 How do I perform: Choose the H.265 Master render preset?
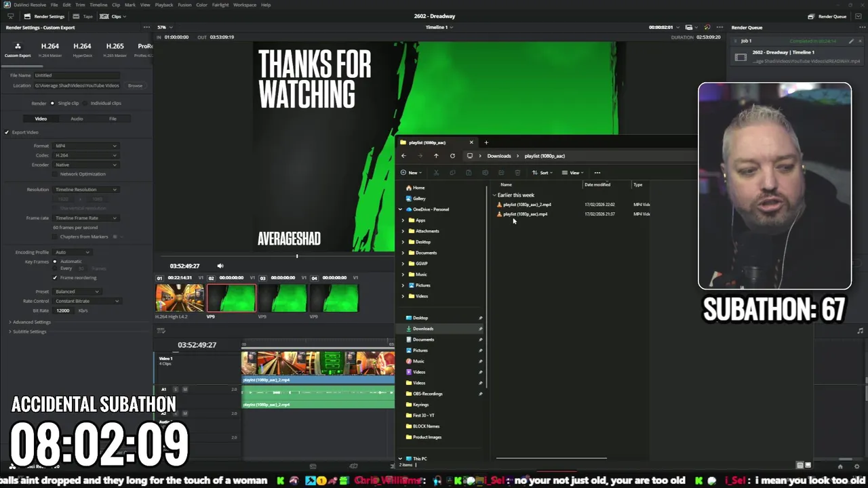pos(115,49)
